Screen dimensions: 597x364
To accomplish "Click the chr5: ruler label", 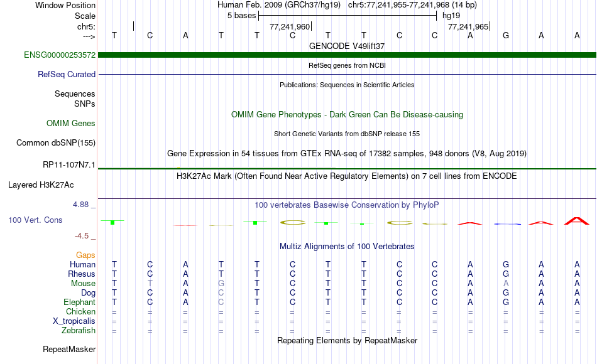I will [x=86, y=26].
